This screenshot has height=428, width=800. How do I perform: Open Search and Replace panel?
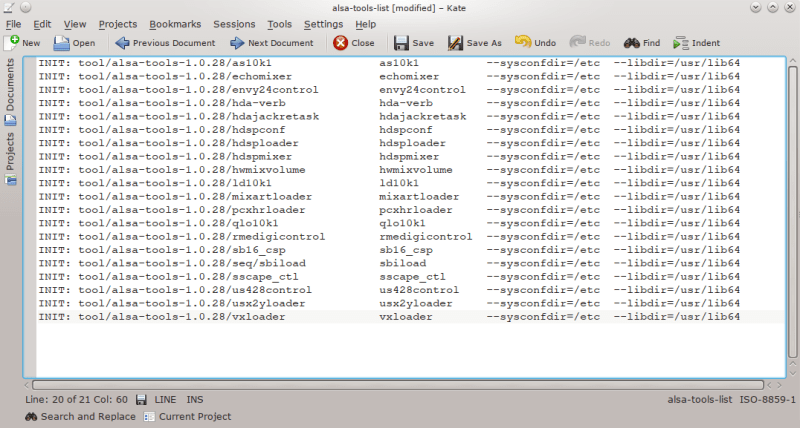point(80,417)
